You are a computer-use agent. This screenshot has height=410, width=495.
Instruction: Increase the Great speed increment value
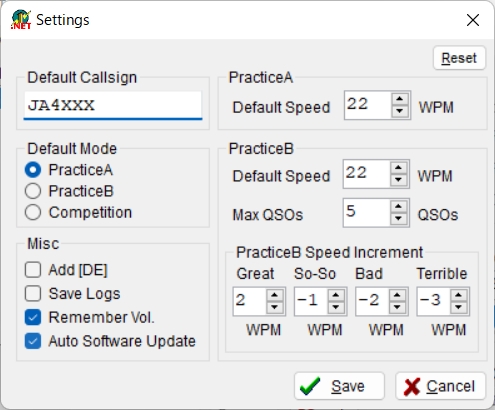(x=274, y=295)
